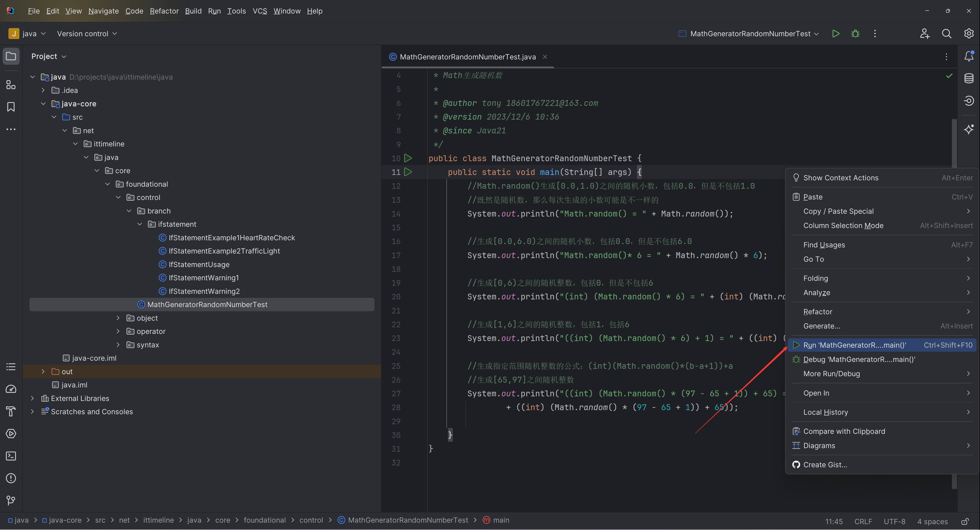980x530 pixels.
Task: Close the MathGeneratorRandomNumberTest.java tab
Action: point(545,57)
